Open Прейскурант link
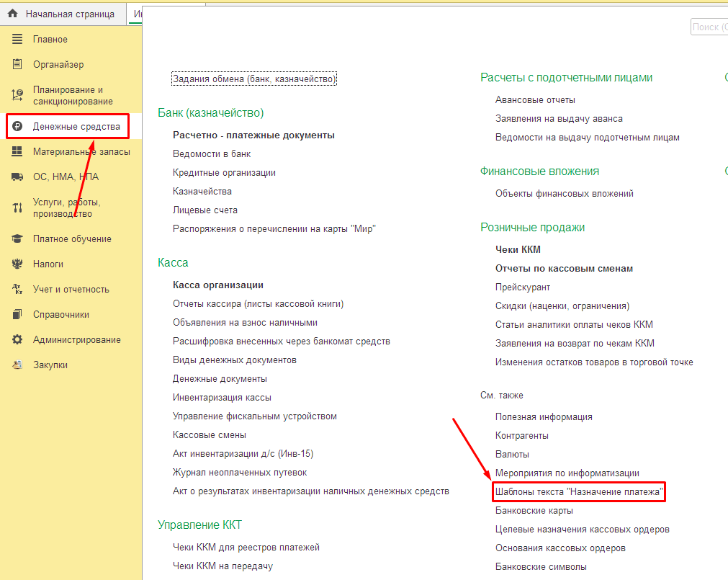728x580 pixels. pos(523,287)
